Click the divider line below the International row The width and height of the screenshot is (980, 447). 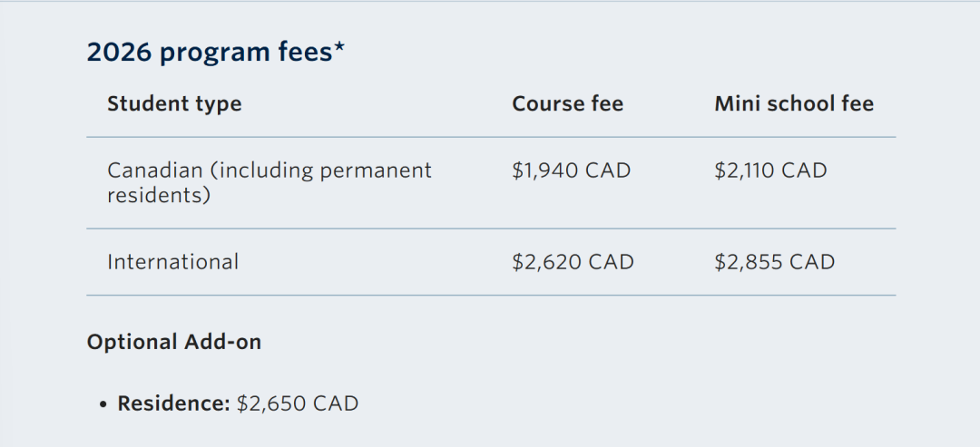(x=491, y=296)
